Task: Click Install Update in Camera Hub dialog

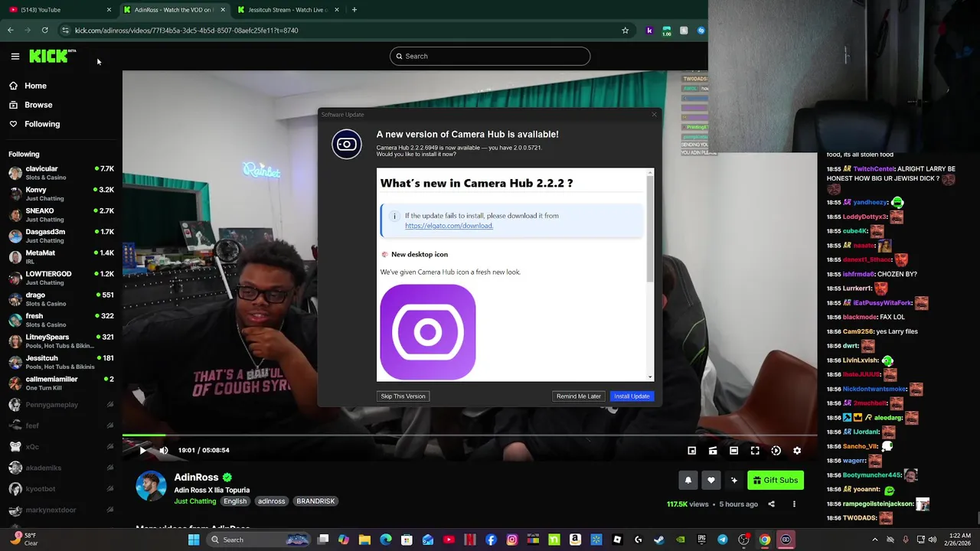Action: [632, 396]
